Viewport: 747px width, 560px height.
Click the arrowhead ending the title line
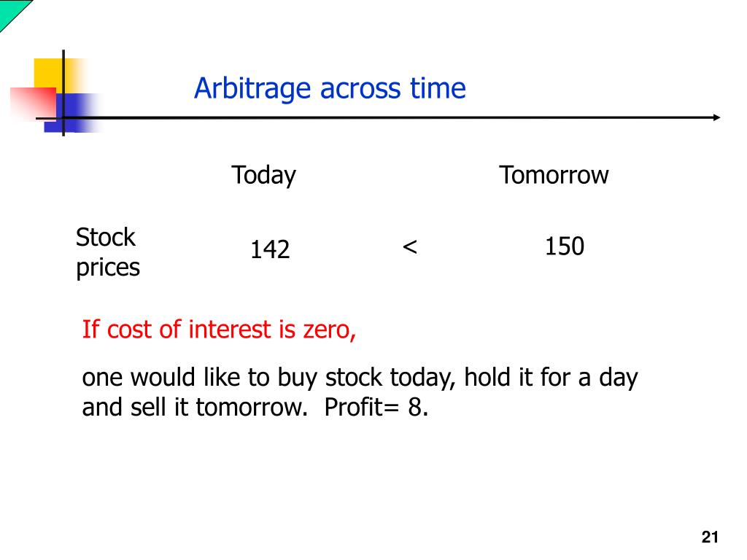click(x=716, y=117)
